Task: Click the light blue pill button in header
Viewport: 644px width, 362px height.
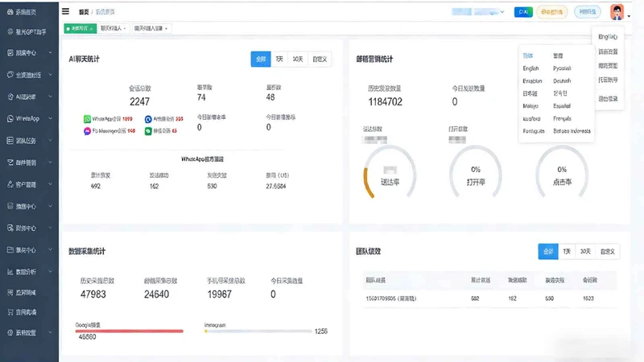Action: click(588, 12)
